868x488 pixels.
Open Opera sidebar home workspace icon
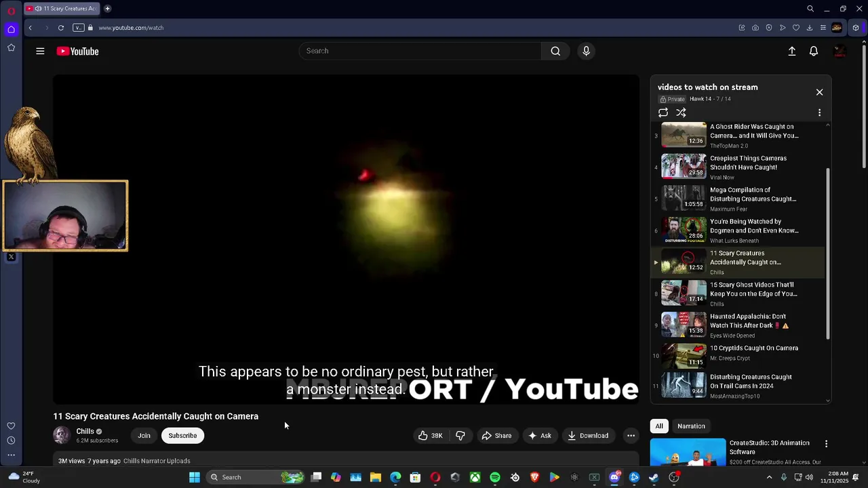(x=11, y=29)
